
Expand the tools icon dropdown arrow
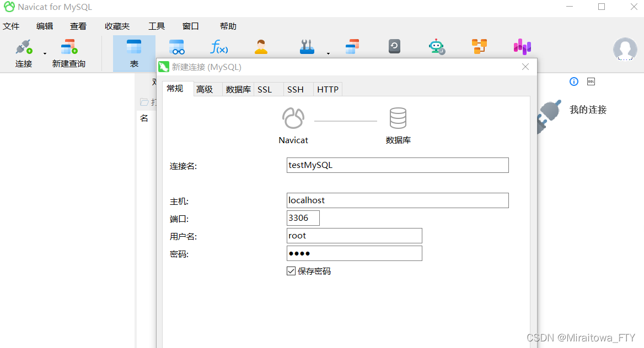pos(328,52)
